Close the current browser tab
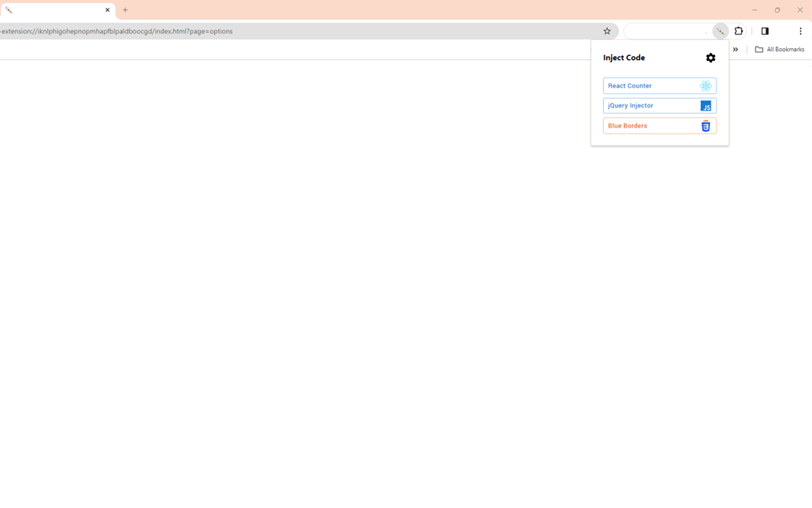Viewport: 812px width, 508px height. (x=107, y=10)
